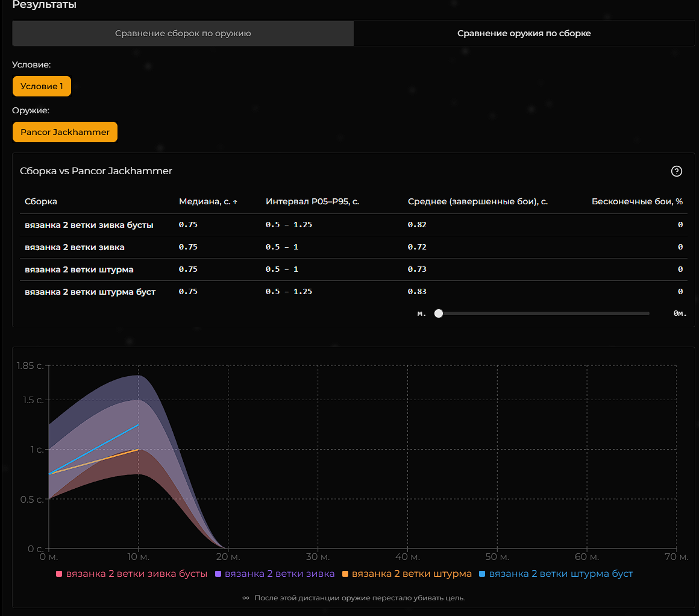Viewport: 699px width, 616px height.
Task: Switch to 'Сравнение оружия по сборке' tab
Action: tap(524, 34)
